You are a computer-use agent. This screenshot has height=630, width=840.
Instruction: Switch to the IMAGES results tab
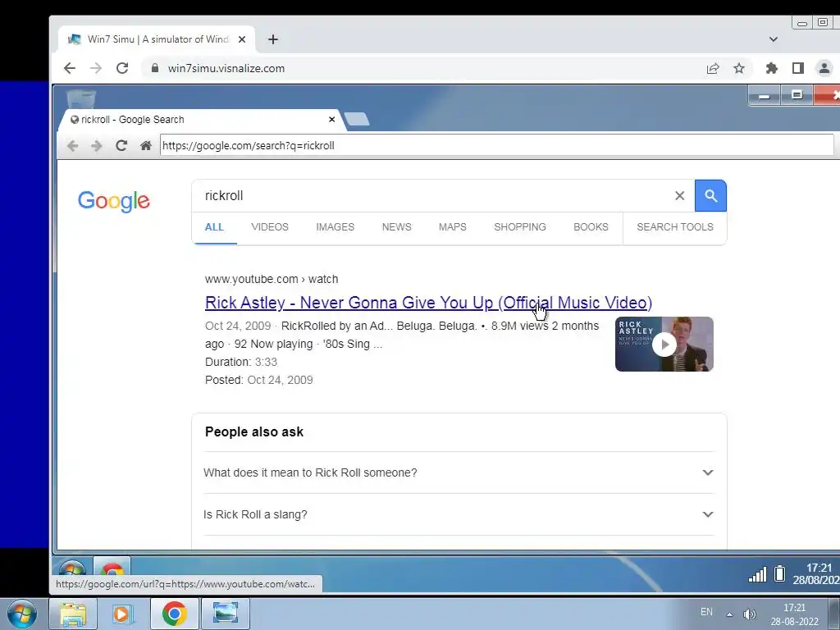335,227
